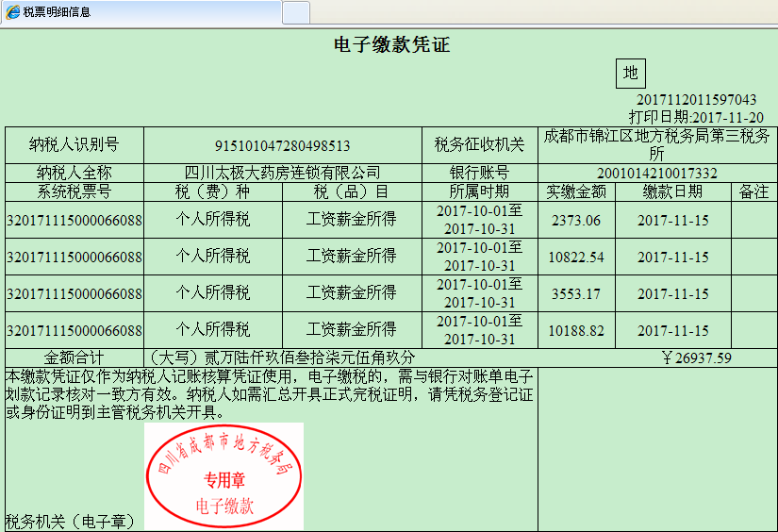Click 工资薪金所得 in the 2373.06 row

[352, 219]
